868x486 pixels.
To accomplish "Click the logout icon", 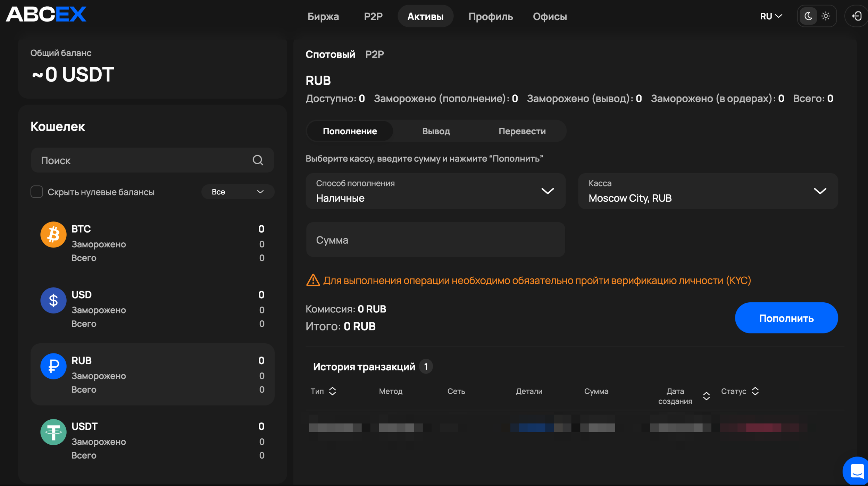I will click(857, 16).
